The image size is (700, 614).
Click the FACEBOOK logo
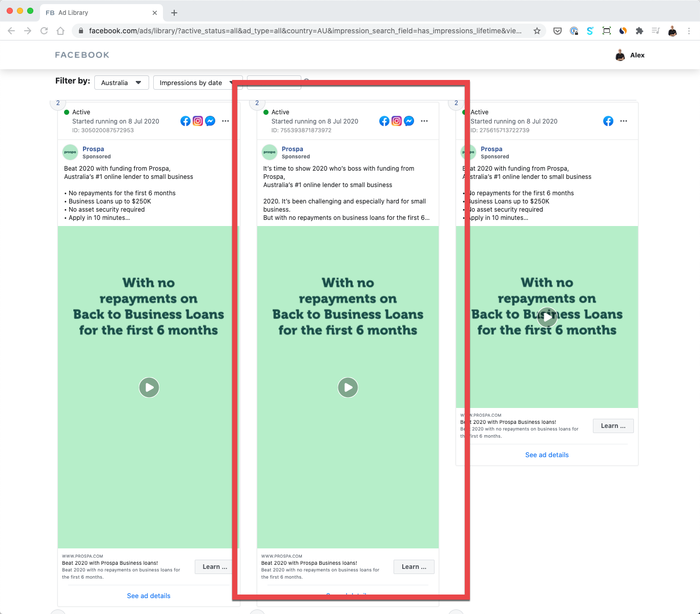tap(82, 55)
